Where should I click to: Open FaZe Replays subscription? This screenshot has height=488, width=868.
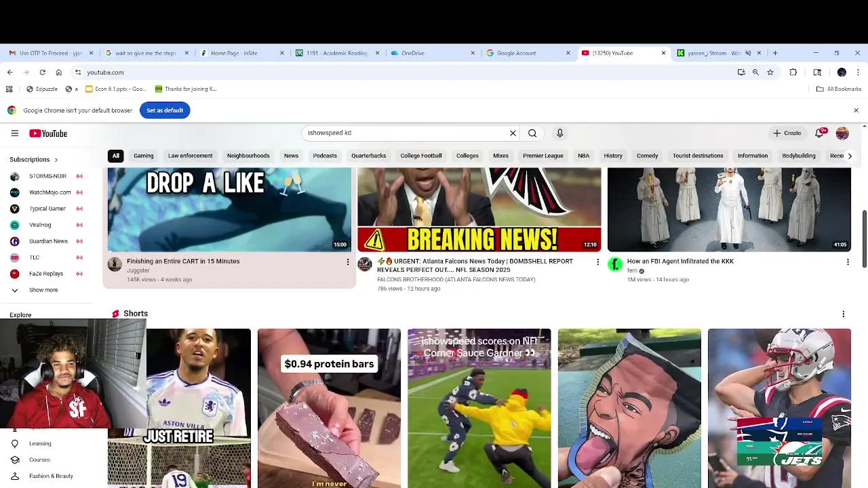tap(47, 274)
